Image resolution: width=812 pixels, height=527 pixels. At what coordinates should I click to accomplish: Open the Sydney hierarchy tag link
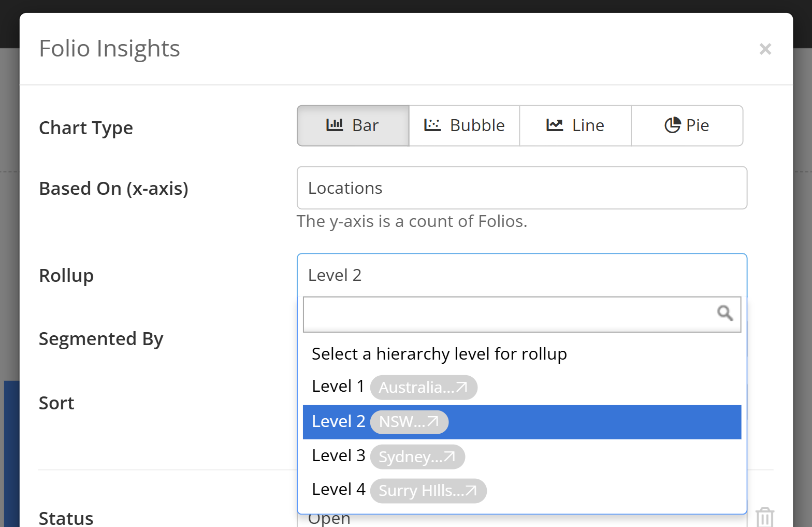[x=417, y=457]
